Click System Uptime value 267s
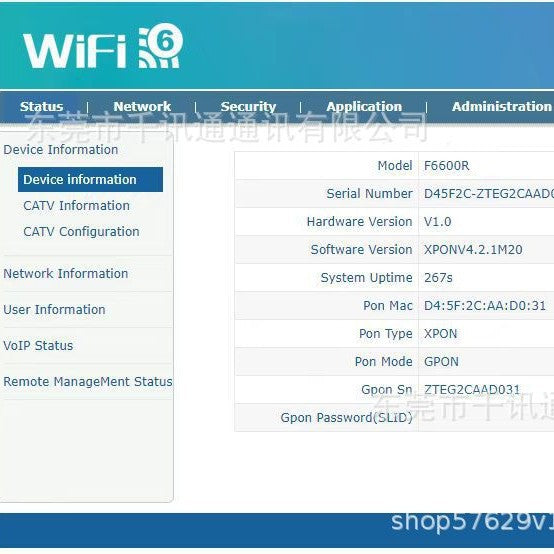The width and height of the screenshot is (554, 554). tap(438, 278)
